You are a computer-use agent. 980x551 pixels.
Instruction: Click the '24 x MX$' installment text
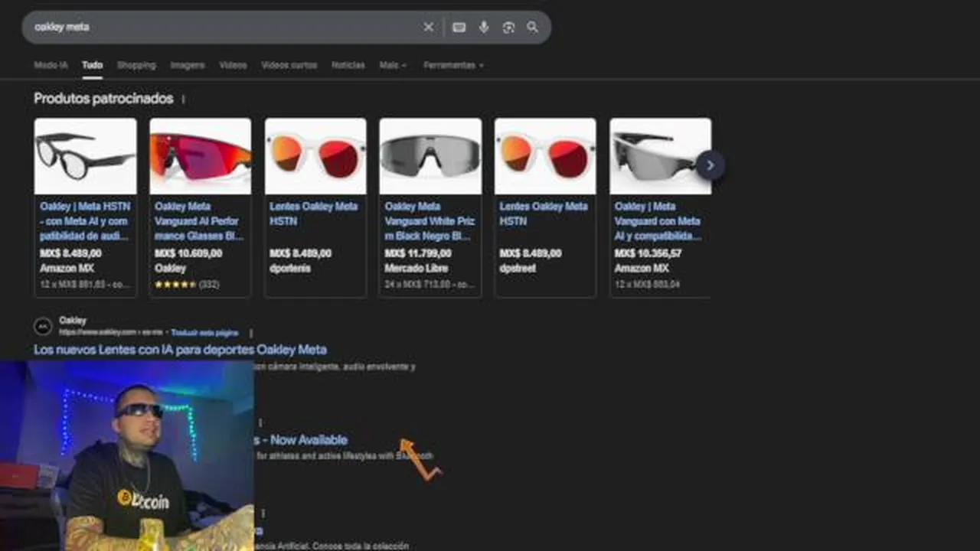tap(430, 285)
